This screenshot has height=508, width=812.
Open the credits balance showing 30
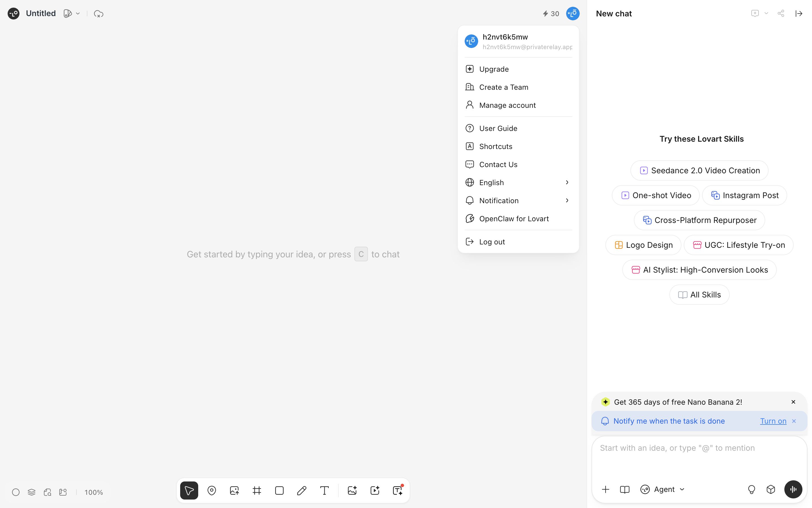(x=551, y=14)
